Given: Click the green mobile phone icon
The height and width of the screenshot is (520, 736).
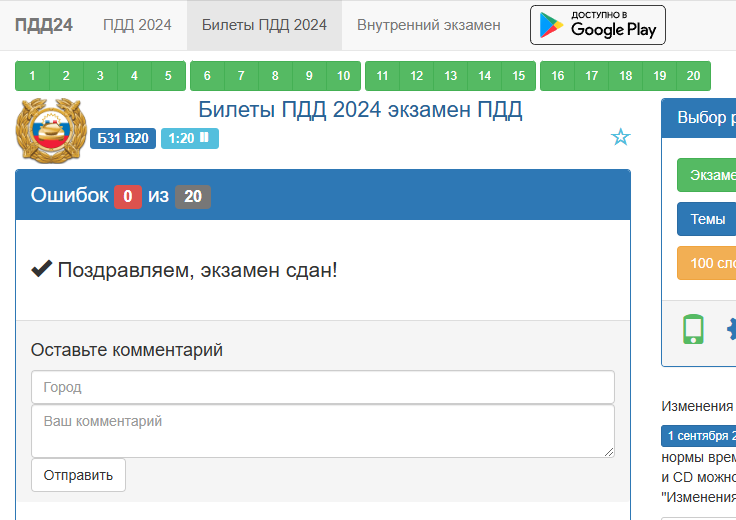Looking at the screenshot, I should (x=693, y=329).
